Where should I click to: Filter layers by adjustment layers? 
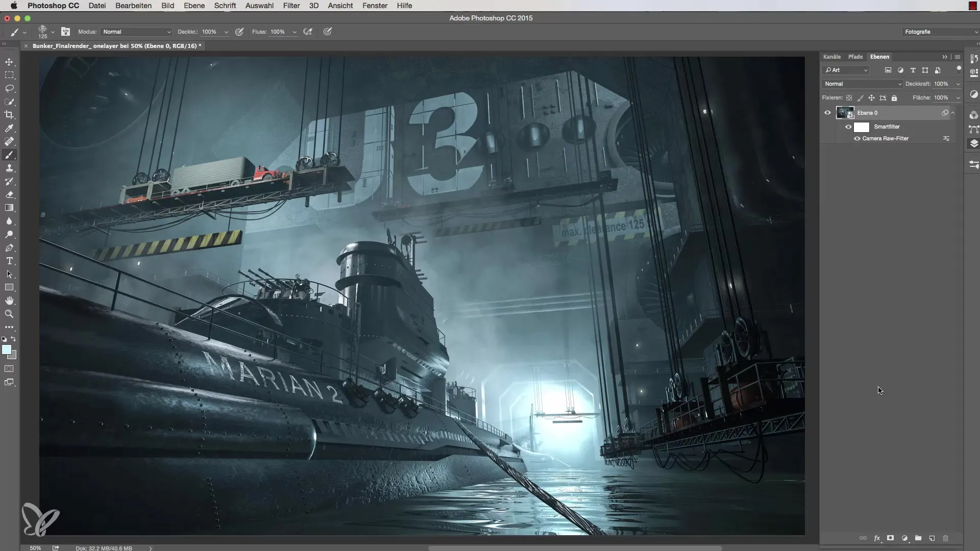tap(900, 70)
